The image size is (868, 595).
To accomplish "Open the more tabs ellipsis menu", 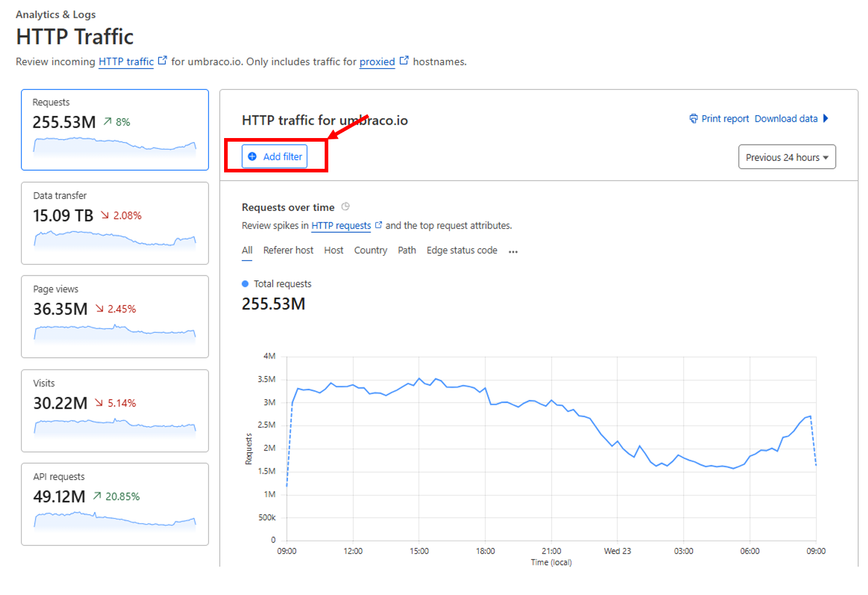I will pos(513,251).
